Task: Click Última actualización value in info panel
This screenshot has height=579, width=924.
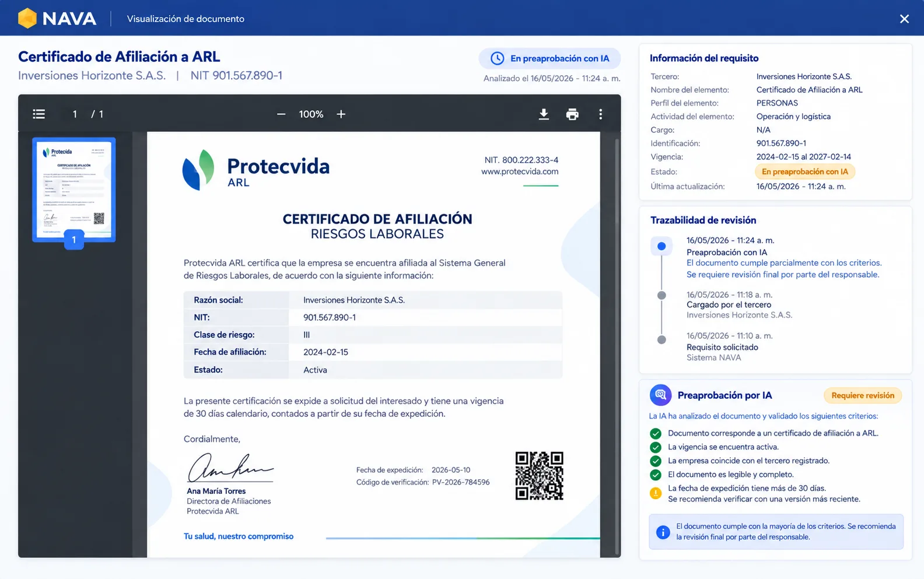Action: (x=801, y=187)
